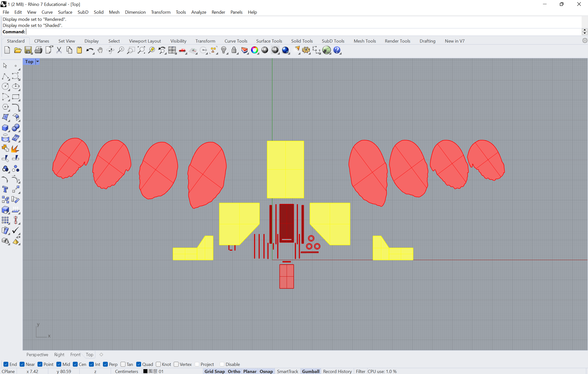This screenshot has width=588, height=374.
Task: Click the Copy icon
Action: tap(69, 50)
